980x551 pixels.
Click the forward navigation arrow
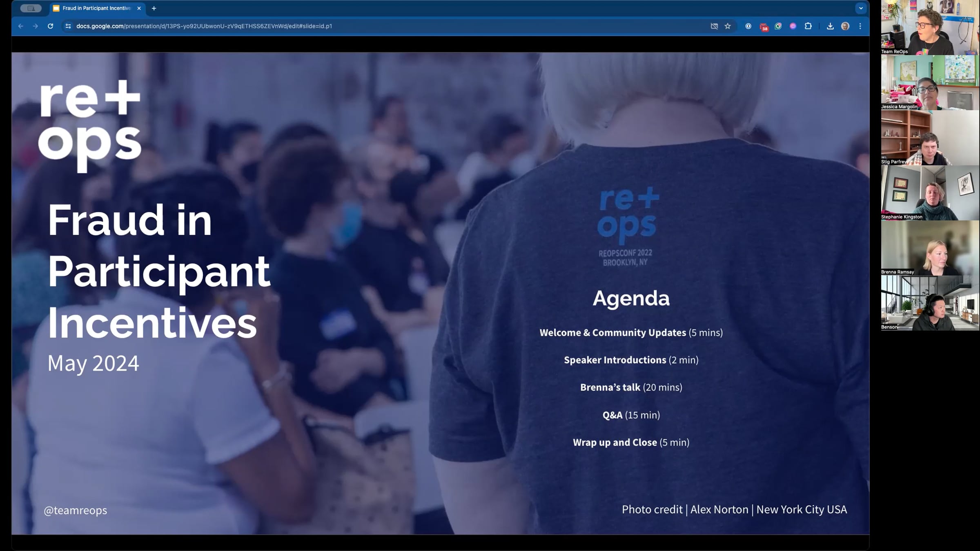[36, 26]
